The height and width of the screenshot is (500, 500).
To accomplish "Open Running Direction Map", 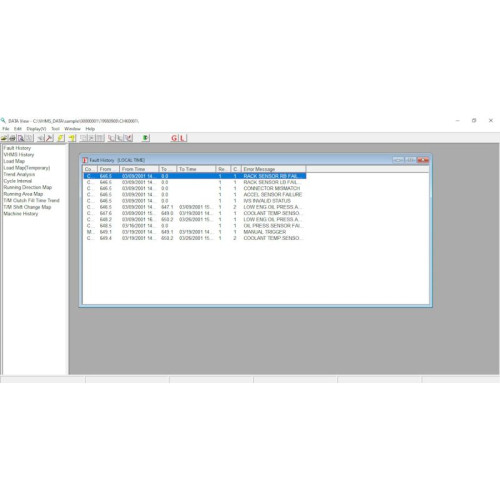I will pyautogui.click(x=28, y=187).
